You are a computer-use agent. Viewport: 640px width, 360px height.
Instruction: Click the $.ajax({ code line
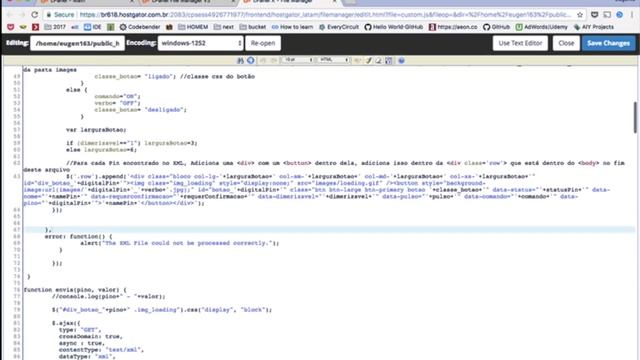tap(66, 323)
